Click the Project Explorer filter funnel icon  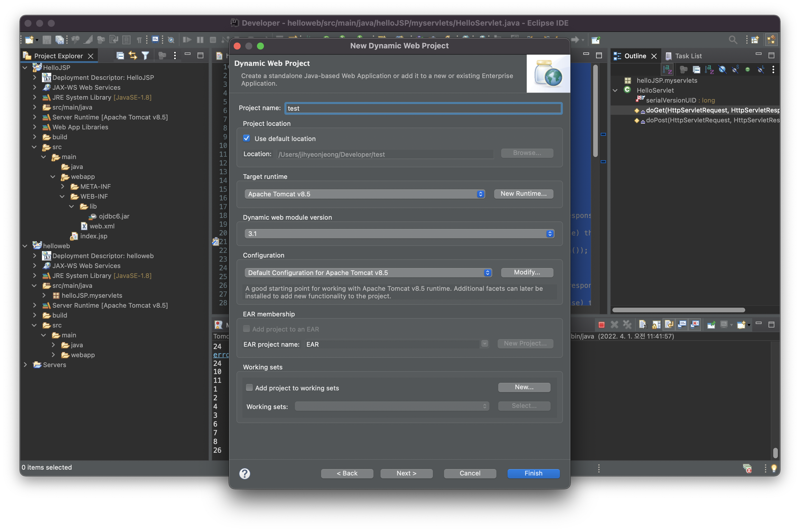pyautogui.click(x=145, y=56)
